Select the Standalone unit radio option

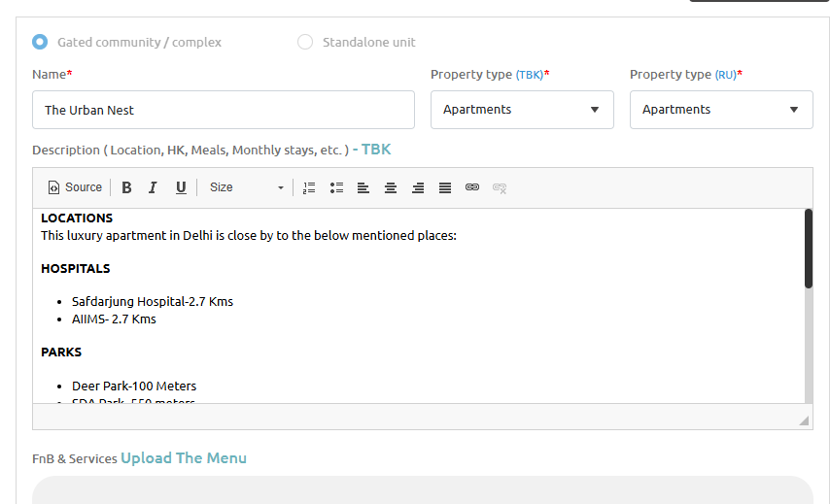pos(305,42)
